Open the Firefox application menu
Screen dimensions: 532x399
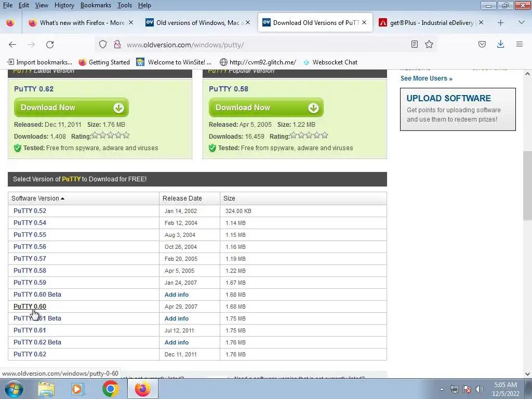point(520,44)
